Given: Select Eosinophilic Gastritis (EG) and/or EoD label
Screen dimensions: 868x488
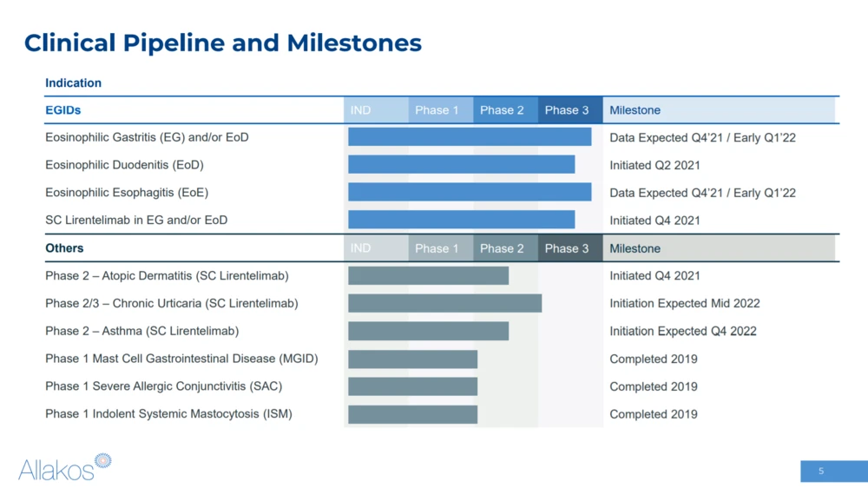Looking at the screenshot, I should (x=147, y=137).
